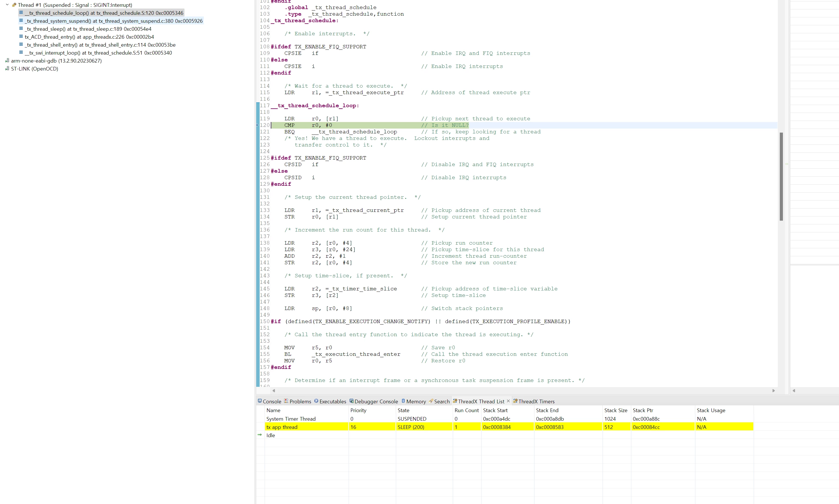Click the __tx_thread_schedule_loop label line
The width and height of the screenshot is (839, 504).
pyautogui.click(x=315, y=105)
